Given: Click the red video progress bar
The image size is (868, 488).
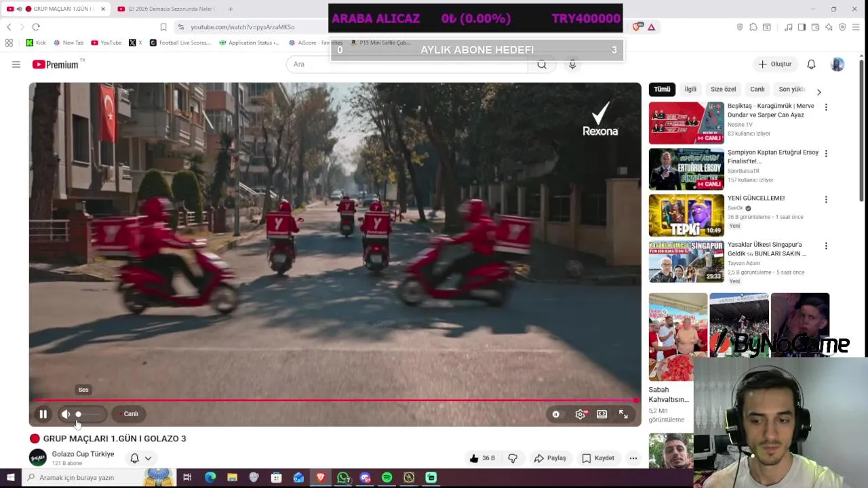Looking at the screenshot, I should coord(335,401).
